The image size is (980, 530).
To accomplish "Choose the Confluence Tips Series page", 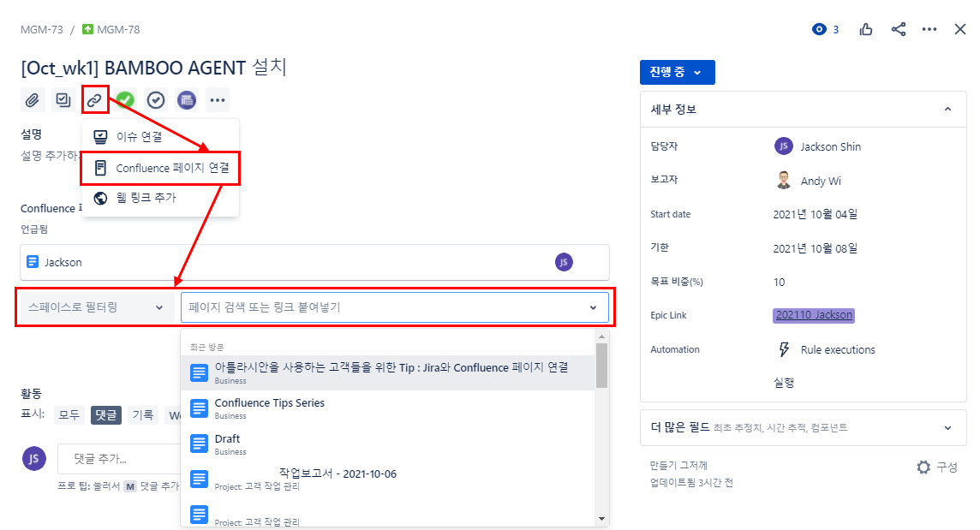I will tap(387, 408).
